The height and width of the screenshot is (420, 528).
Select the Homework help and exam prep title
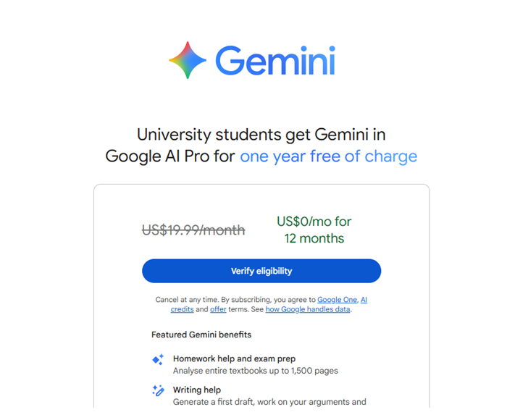[x=234, y=358]
